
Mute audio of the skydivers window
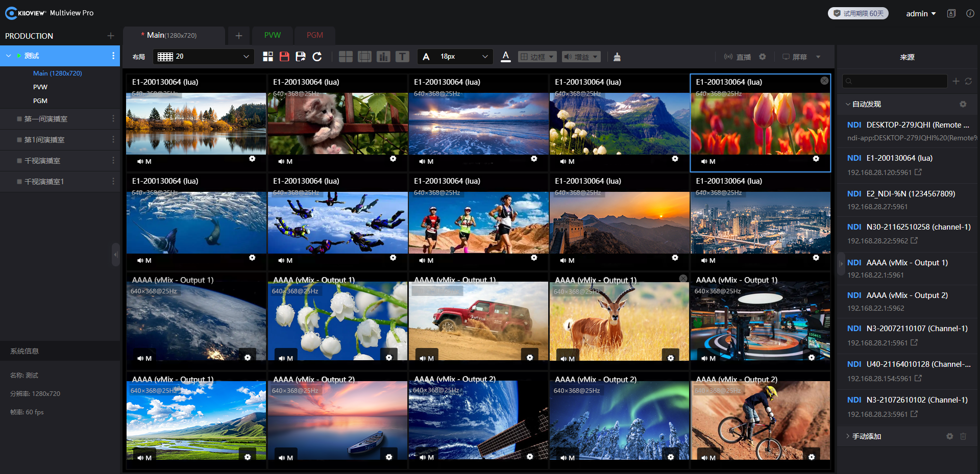[281, 261]
